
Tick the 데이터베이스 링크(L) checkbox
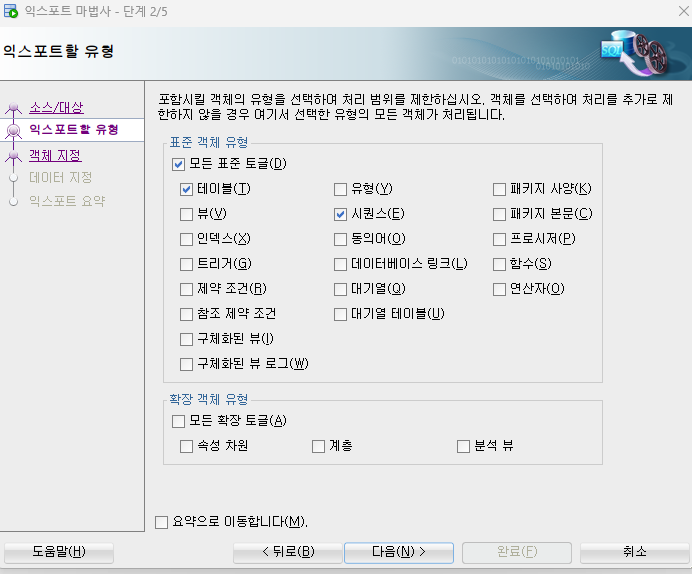340,265
